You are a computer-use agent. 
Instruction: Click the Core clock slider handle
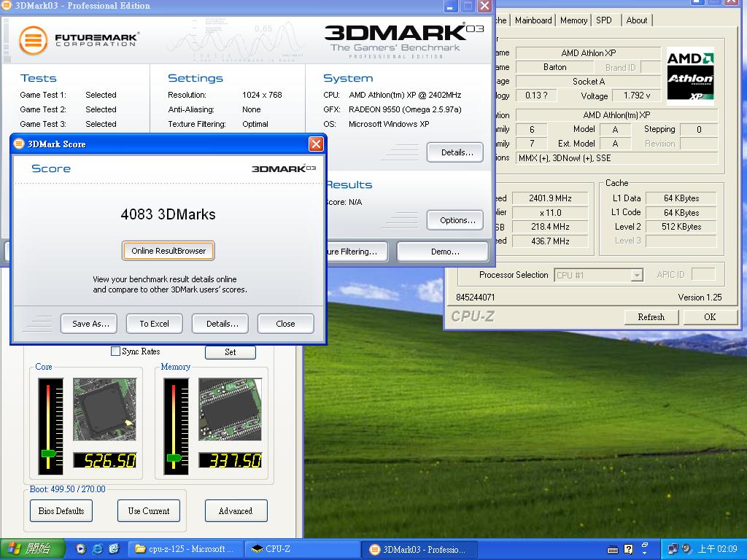pyautogui.click(x=49, y=454)
